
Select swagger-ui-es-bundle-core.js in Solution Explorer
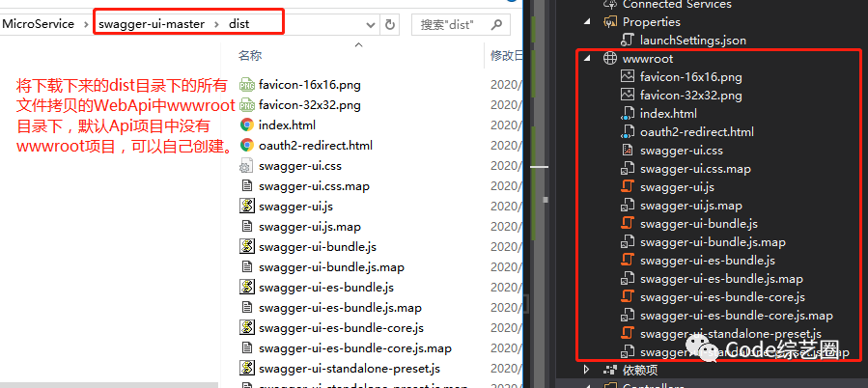722,296
